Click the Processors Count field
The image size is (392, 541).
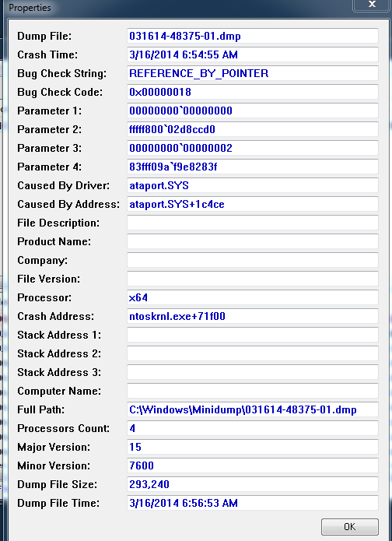(x=252, y=428)
